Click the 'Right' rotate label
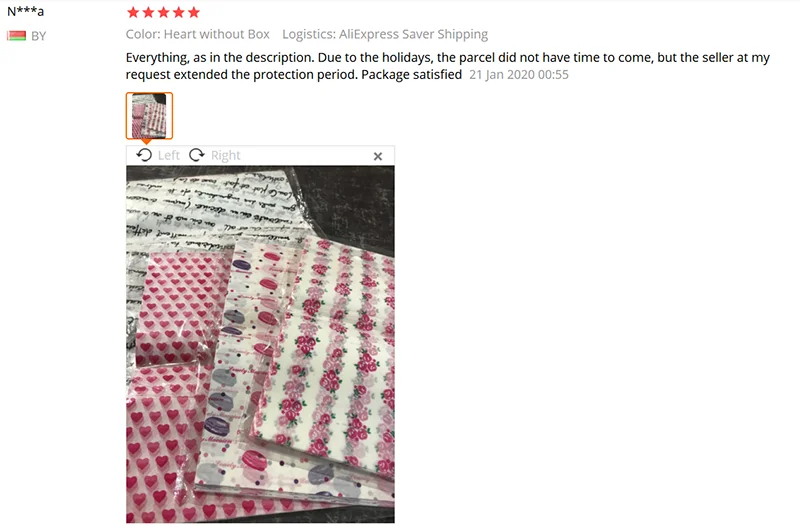 [226, 155]
